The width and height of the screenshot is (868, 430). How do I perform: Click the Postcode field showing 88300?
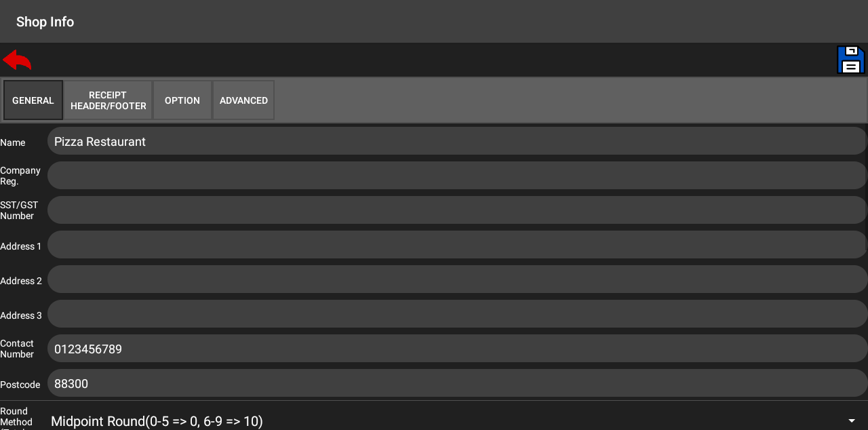(456, 383)
